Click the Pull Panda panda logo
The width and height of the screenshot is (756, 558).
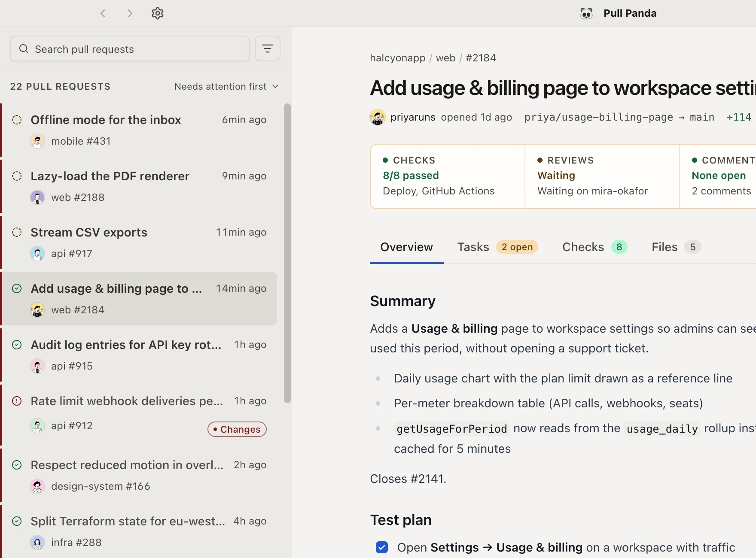point(586,13)
